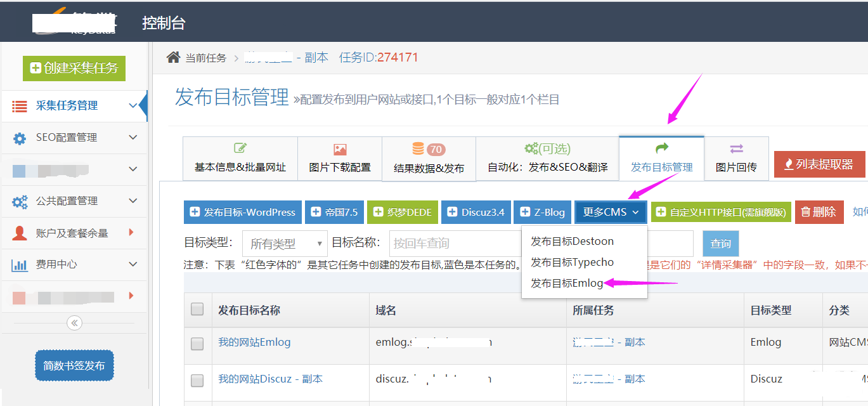Check the box for 我的网站Discuz - 副本 row

tap(197, 380)
